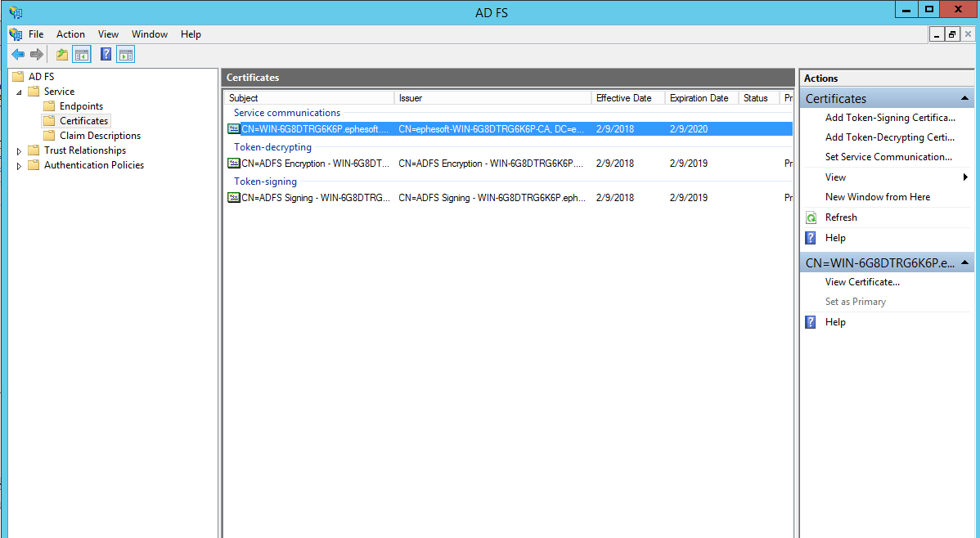
Task: Click the grayed Set as Primary action
Action: 856,301
